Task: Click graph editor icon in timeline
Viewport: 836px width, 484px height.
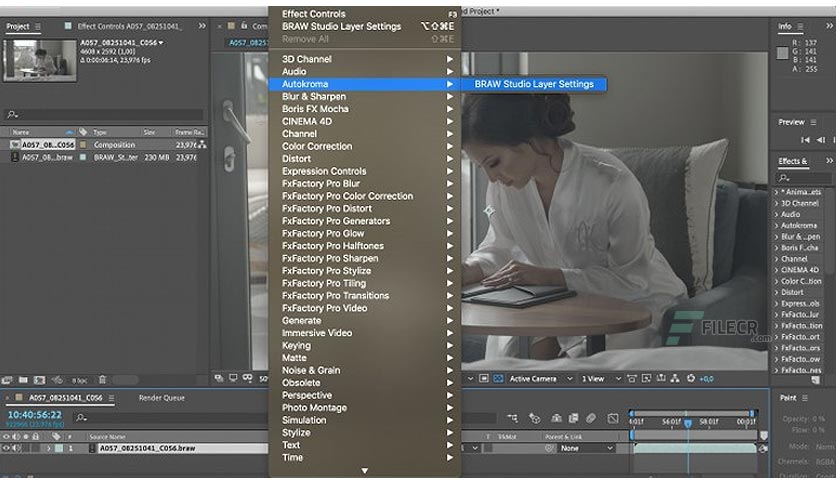Action: coord(613,418)
